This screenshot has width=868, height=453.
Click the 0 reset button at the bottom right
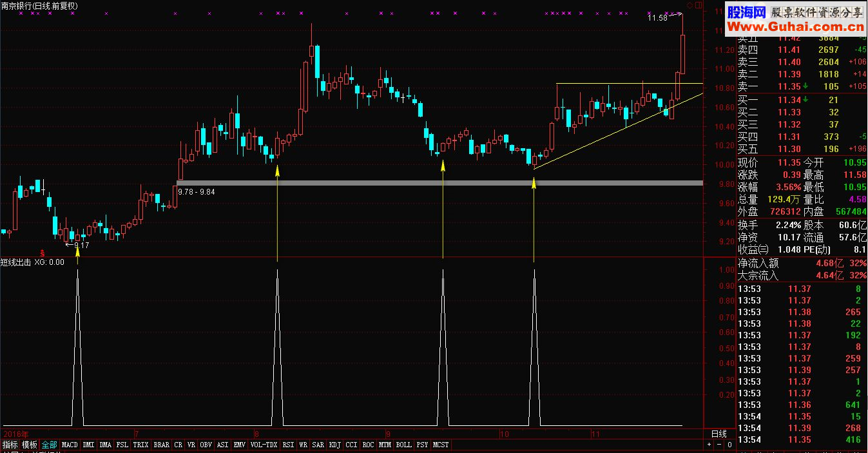pyautogui.click(x=729, y=445)
